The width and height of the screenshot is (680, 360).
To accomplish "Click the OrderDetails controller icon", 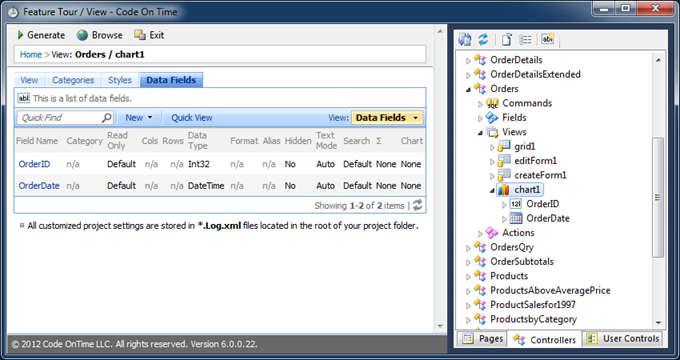I will click(x=480, y=60).
